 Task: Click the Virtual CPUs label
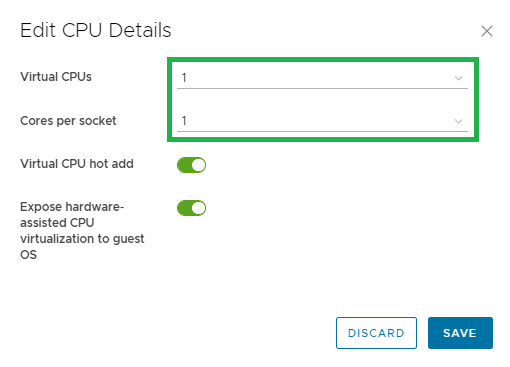pyautogui.click(x=56, y=77)
